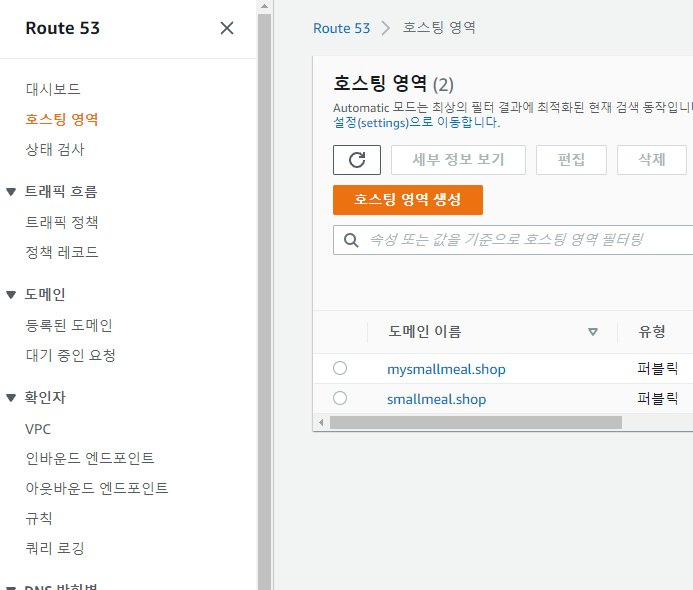This screenshot has width=693, height=590.
Task: Click 퍼블릭 type cell for smallmeal.shop
Action: pyautogui.click(x=658, y=398)
